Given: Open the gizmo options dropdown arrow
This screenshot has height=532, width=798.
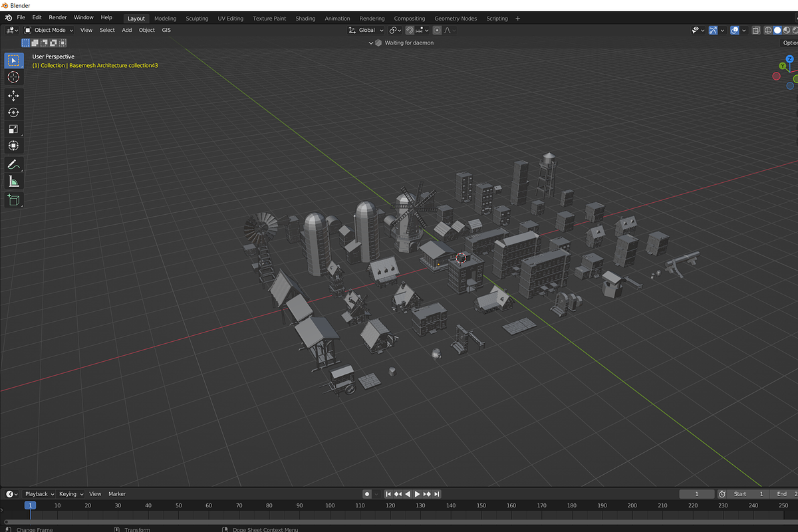Looking at the screenshot, I should click(723, 30).
